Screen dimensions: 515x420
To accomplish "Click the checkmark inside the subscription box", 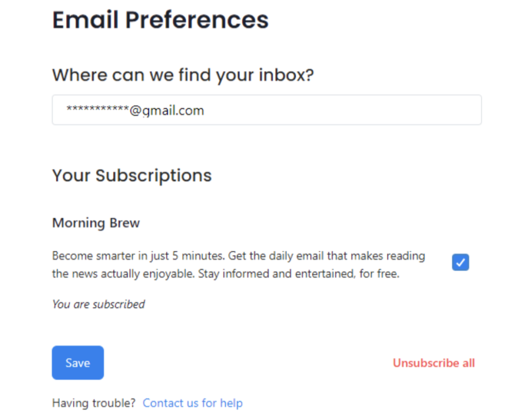I will pos(461,262).
